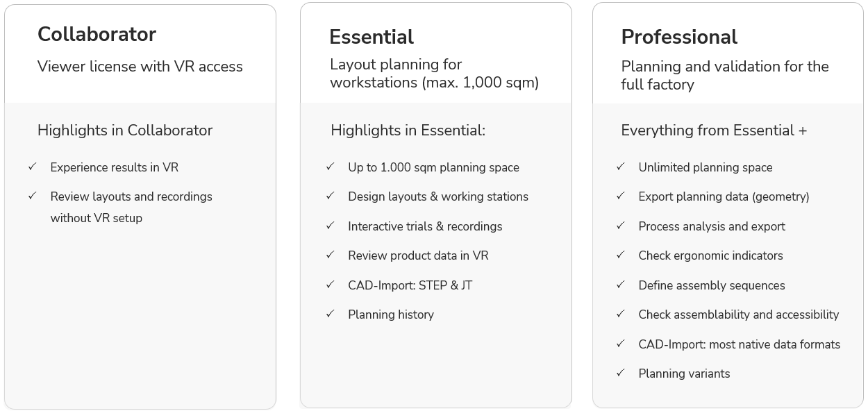Select the Essential plan heading
This screenshot has height=411, width=868.
pos(372,37)
